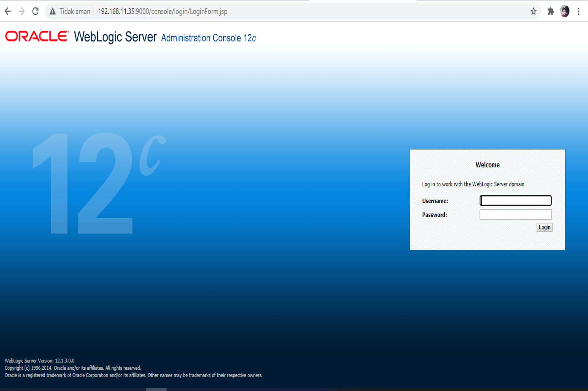Image resolution: width=588 pixels, height=391 pixels.
Task: Focus the Username input field
Action: point(515,200)
